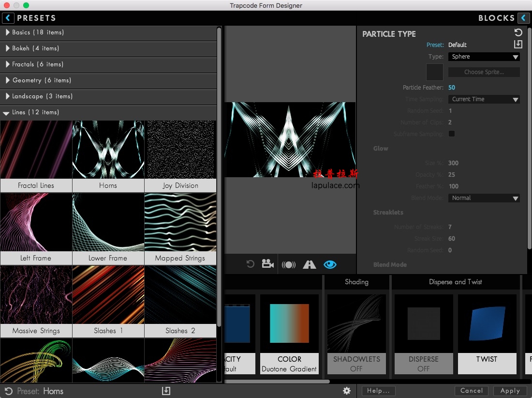Click the Help... button
This screenshot has width=532, height=398.
tap(378, 391)
